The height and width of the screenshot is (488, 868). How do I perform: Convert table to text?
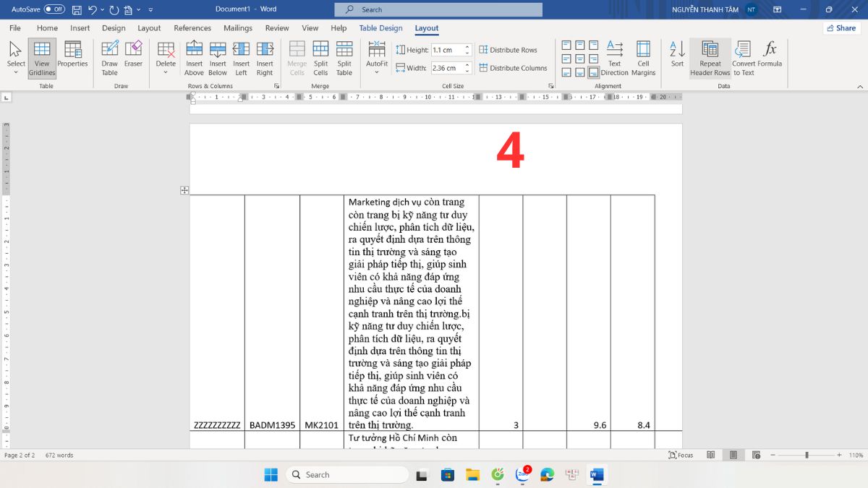(x=743, y=58)
